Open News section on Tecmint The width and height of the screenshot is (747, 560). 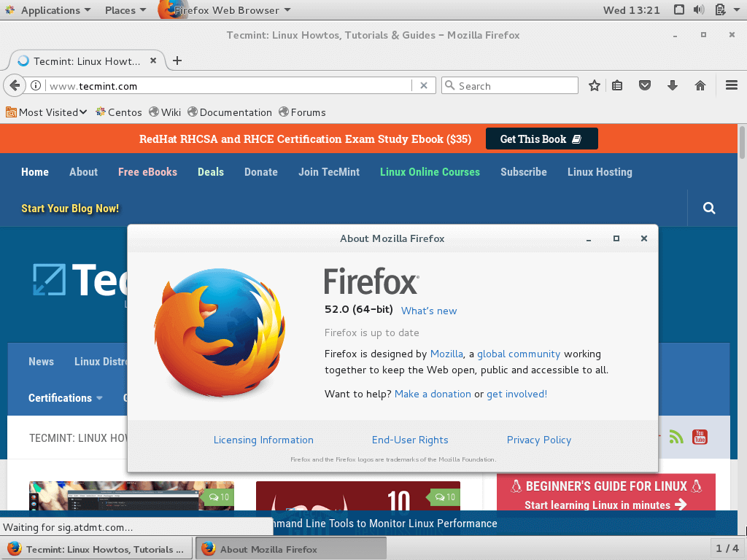41,362
